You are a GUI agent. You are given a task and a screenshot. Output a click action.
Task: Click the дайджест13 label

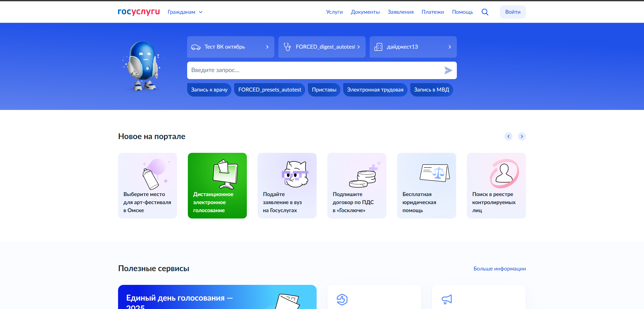click(x=402, y=47)
